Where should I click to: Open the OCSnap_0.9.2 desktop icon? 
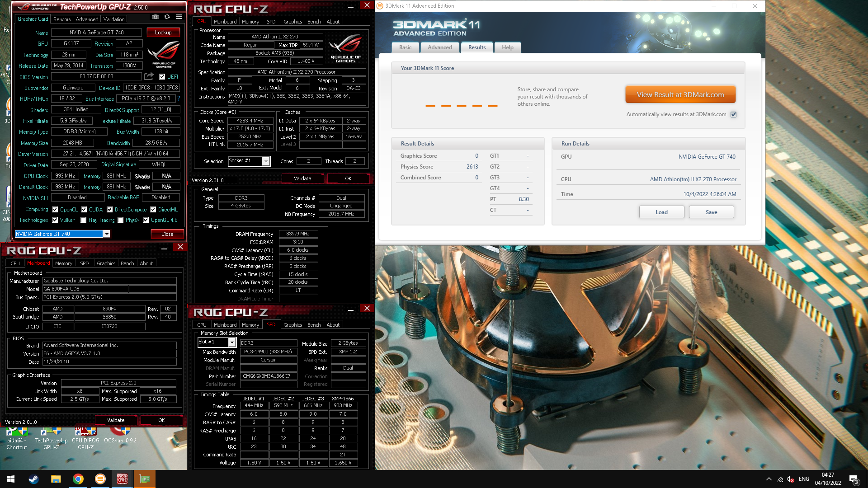point(120,435)
